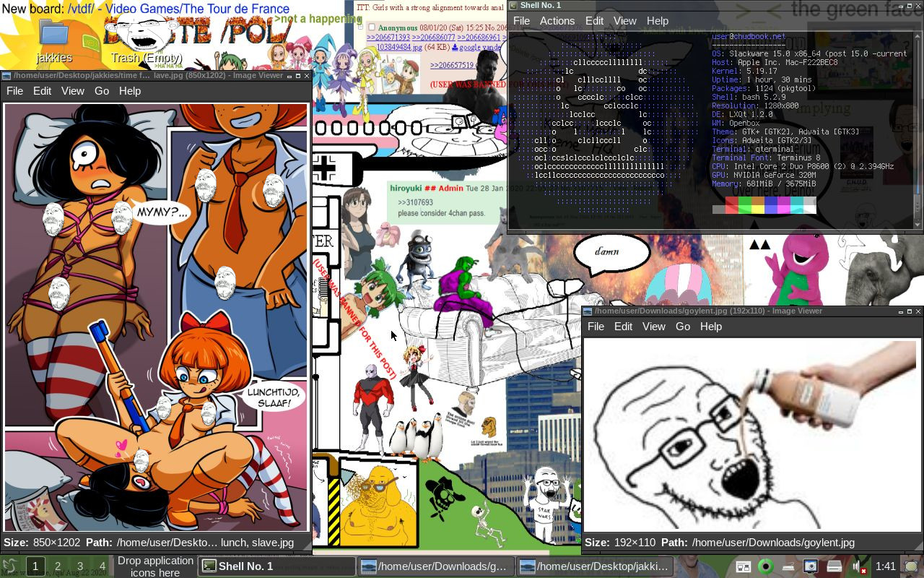Click the "Shell: bash 5.2.9" terminal line
Image resolution: width=924 pixels, height=578 pixels.
coord(749,97)
